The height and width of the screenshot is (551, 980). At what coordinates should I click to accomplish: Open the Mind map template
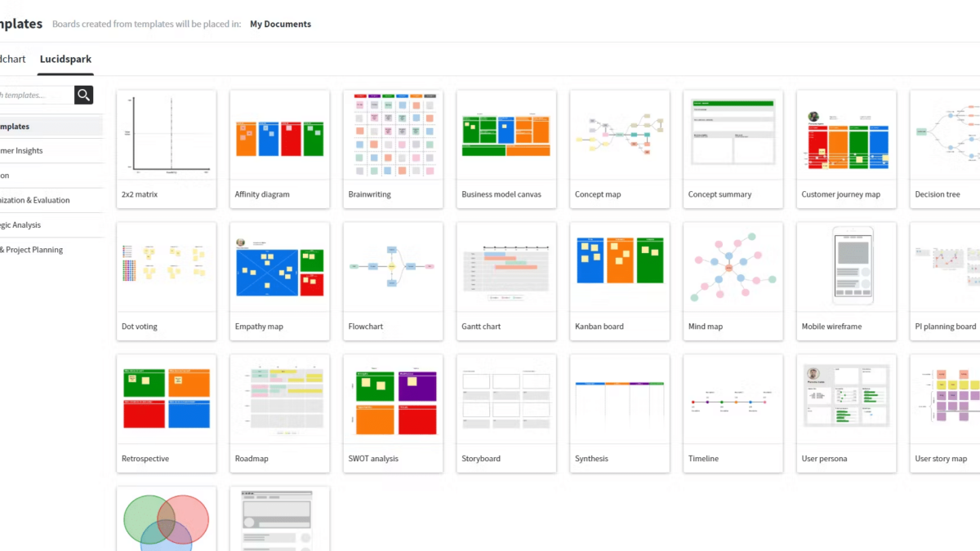point(733,281)
